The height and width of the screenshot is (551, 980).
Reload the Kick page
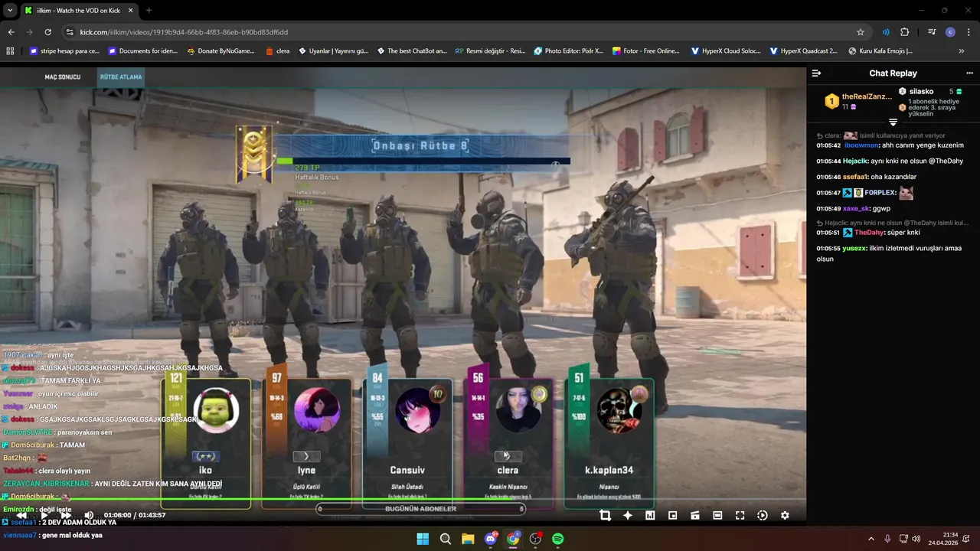[x=47, y=32]
